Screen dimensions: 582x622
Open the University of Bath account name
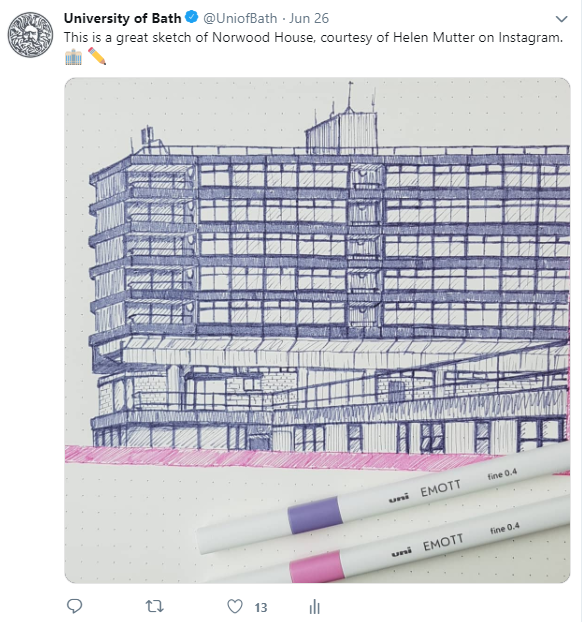122,18
